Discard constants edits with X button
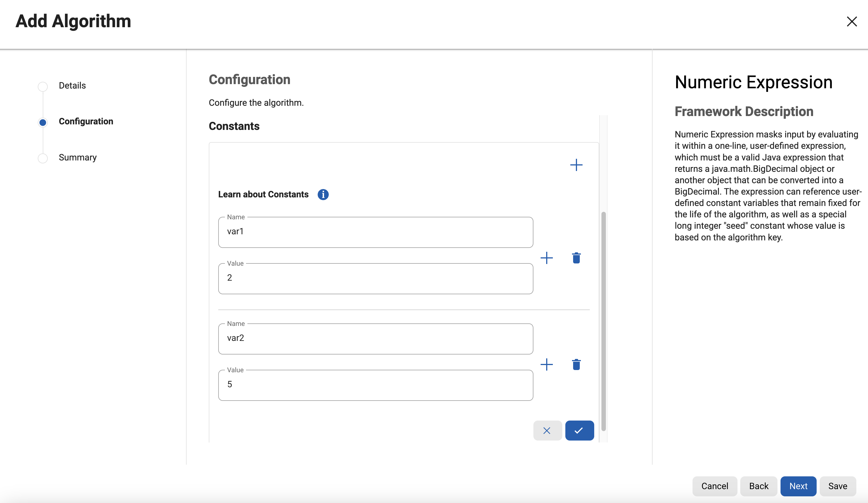Screen dimensions: 868x503 click(x=547, y=430)
